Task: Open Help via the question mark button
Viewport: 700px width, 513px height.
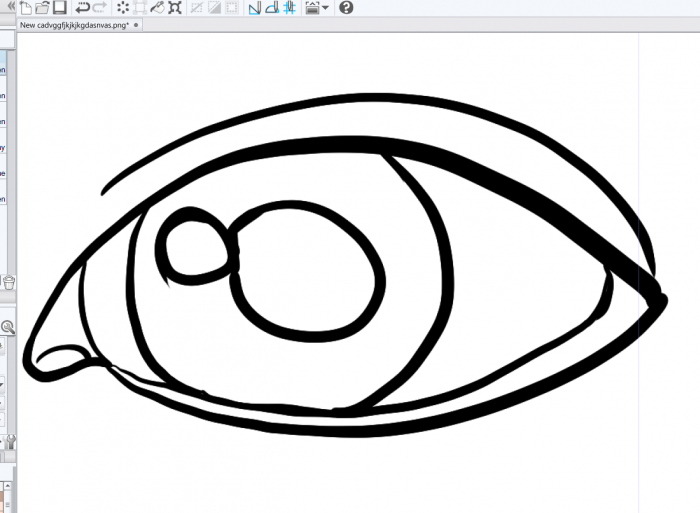Action: [x=346, y=8]
